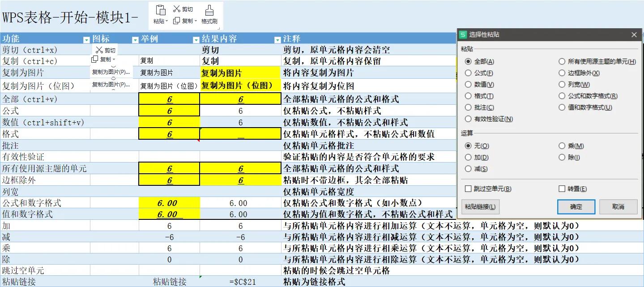Click the 剪切 scissors icon in the ribbon snippet

(x=176, y=9)
